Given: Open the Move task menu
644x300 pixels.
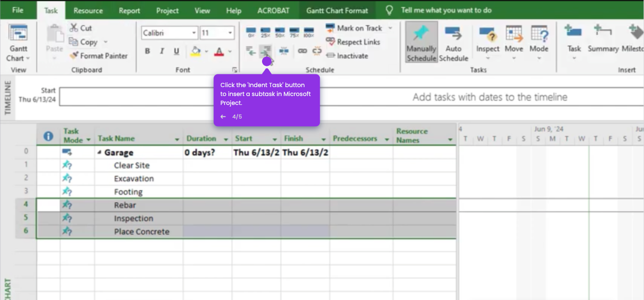Looking at the screenshot, I should (514, 43).
